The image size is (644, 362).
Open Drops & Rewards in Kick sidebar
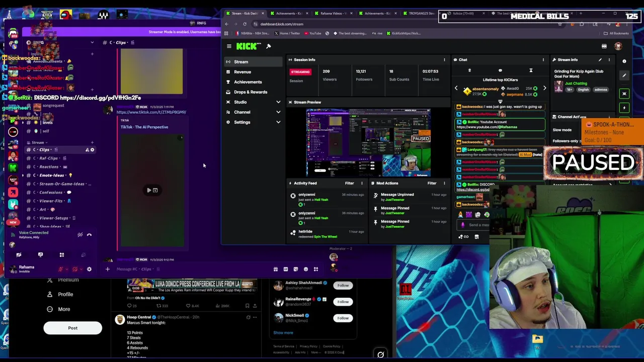point(254,92)
